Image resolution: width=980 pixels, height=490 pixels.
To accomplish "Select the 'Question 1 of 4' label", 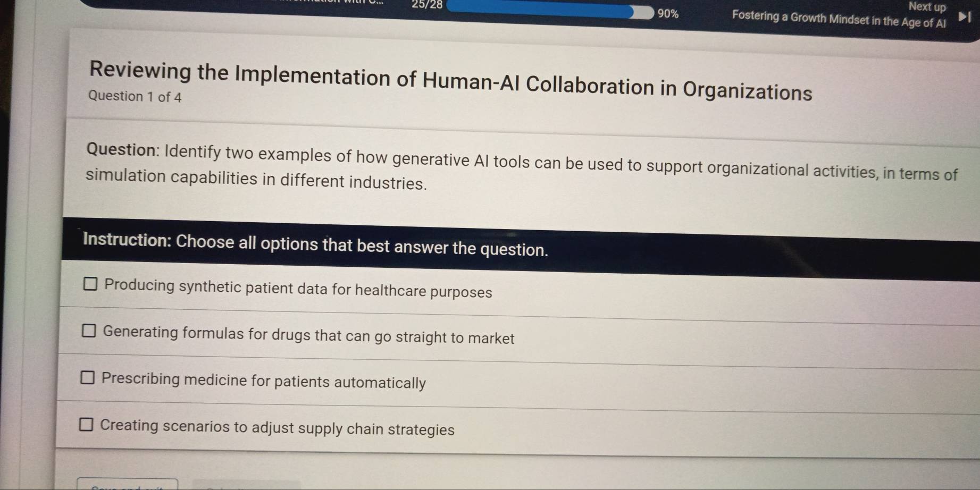I will [136, 96].
